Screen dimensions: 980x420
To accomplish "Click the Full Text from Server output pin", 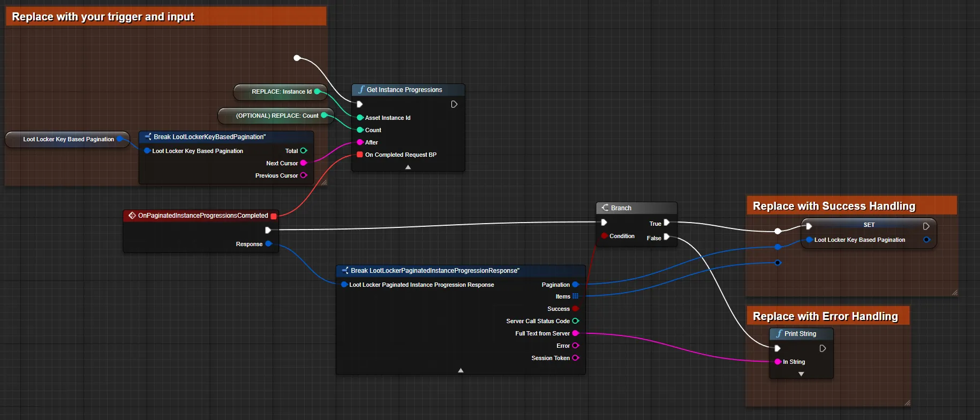I will (x=576, y=333).
